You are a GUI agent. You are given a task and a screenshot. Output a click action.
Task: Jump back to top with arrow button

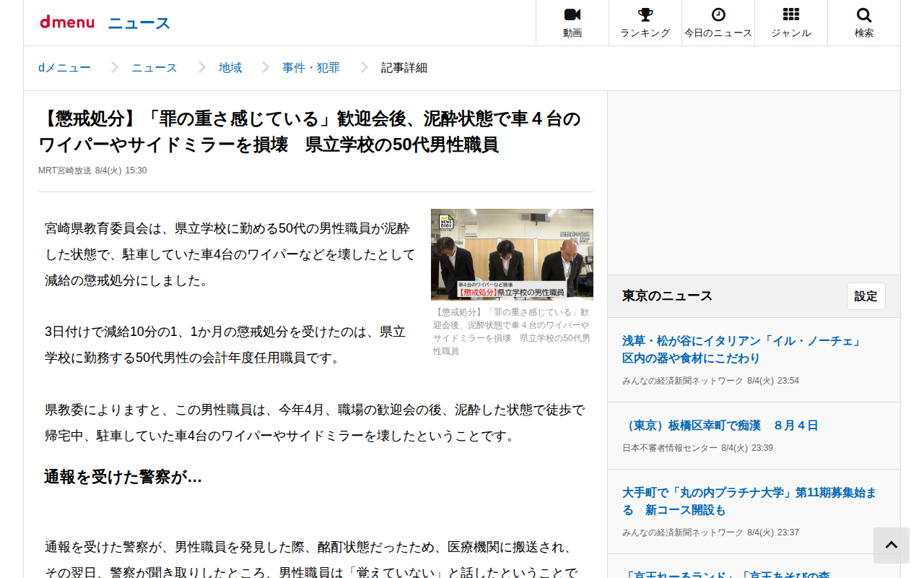pyautogui.click(x=892, y=545)
